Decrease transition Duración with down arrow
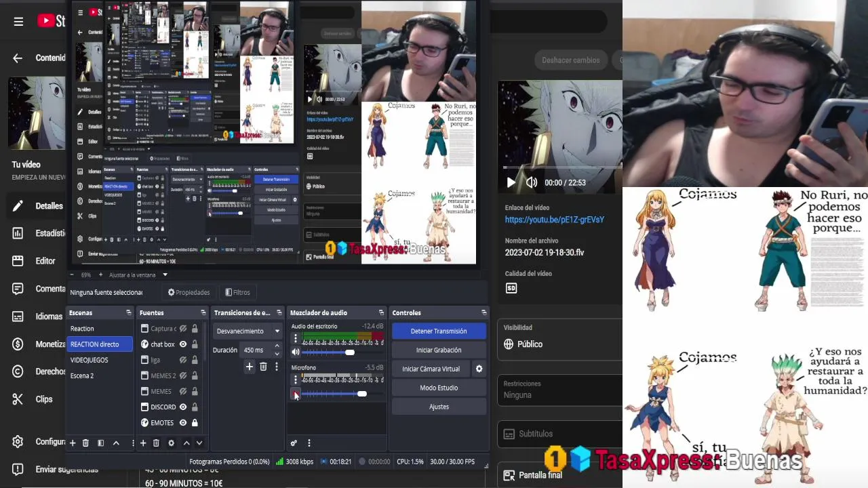Screen dimensions: 868x488 coord(277,354)
